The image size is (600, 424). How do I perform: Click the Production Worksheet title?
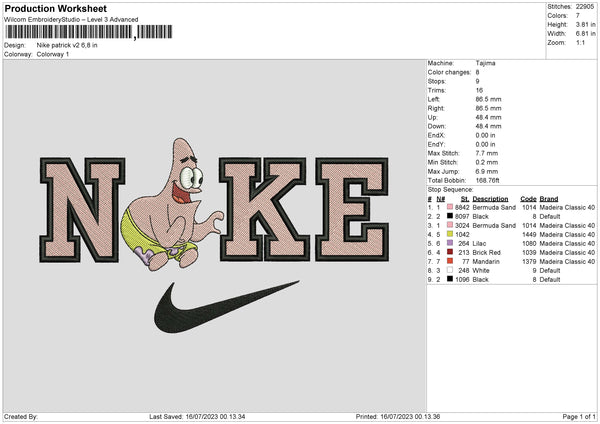[55, 8]
